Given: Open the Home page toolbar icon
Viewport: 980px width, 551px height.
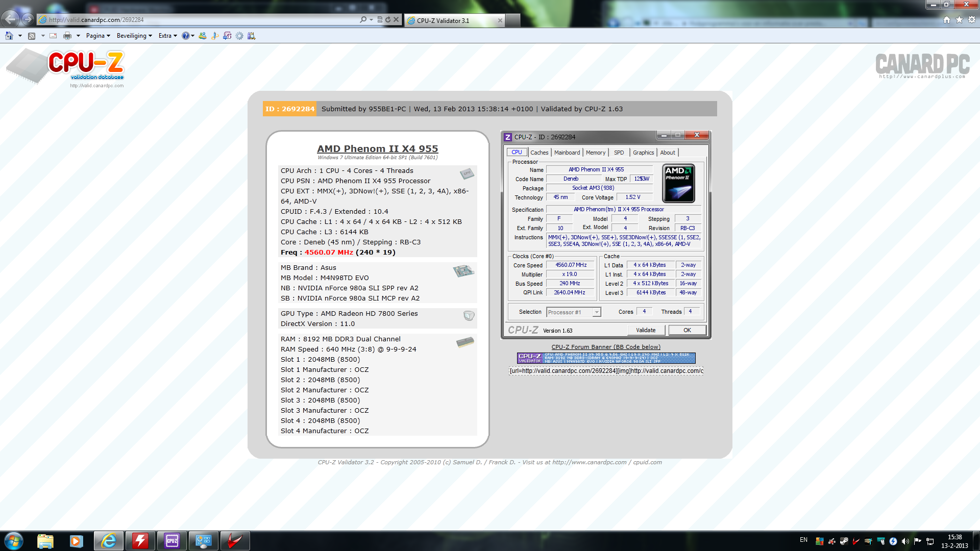Looking at the screenshot, I should [x=9, y=36].
